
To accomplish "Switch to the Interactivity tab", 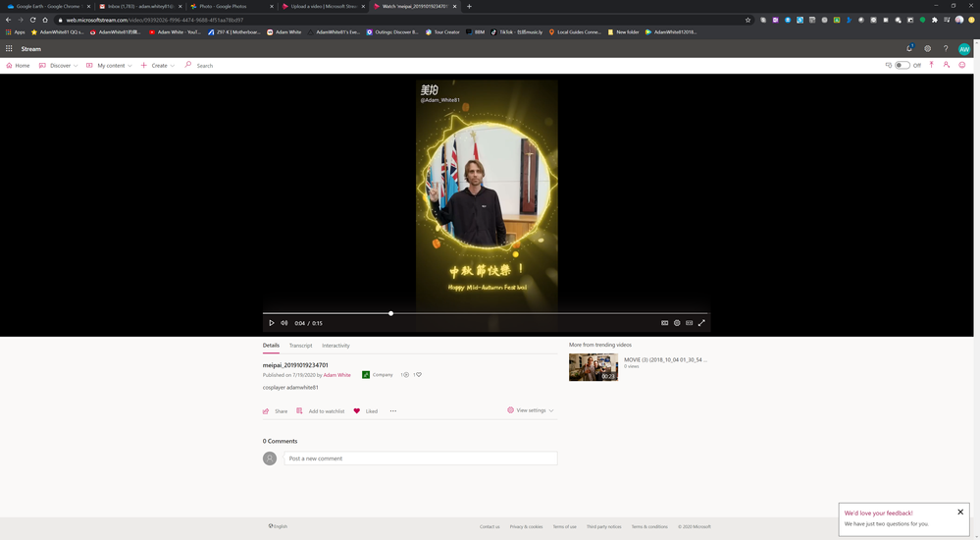I will click(335, 346).
